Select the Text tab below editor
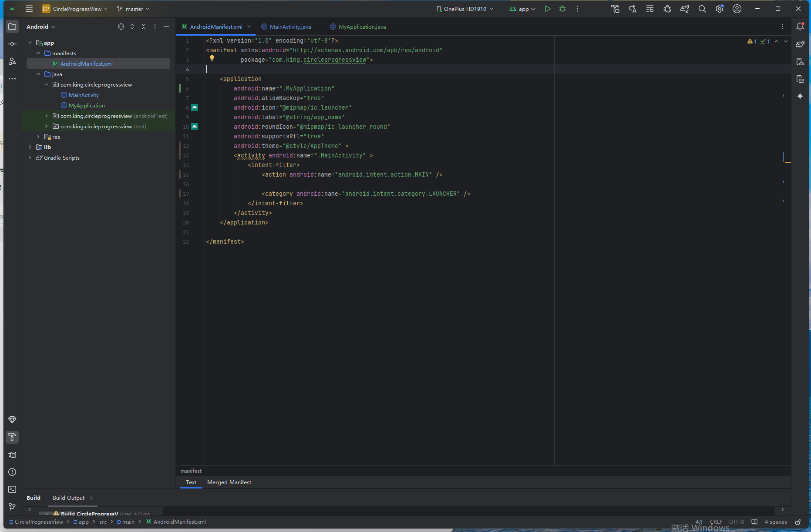Viewport: 811px width, 532px height. pyautogui.click(x=191, y=482)
